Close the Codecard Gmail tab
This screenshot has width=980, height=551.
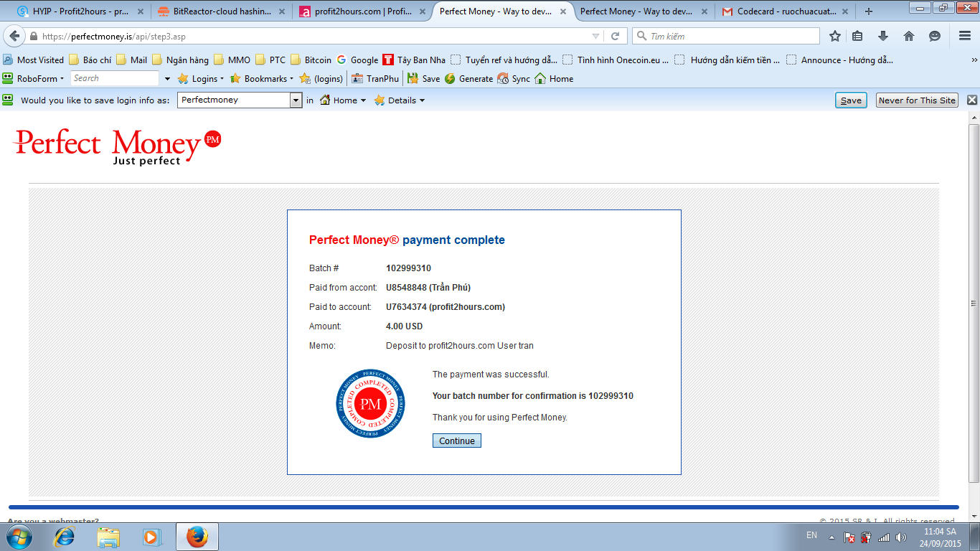coord(847,11)
